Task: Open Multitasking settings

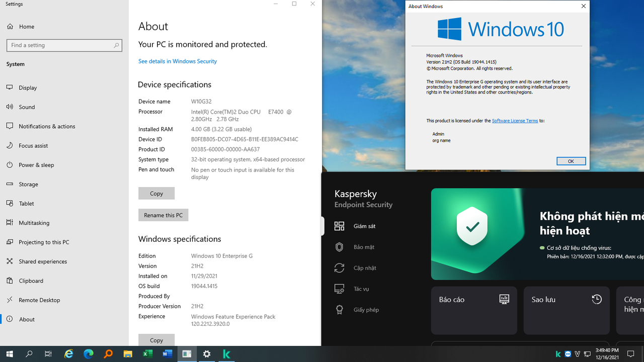Action: coord(64,223)
